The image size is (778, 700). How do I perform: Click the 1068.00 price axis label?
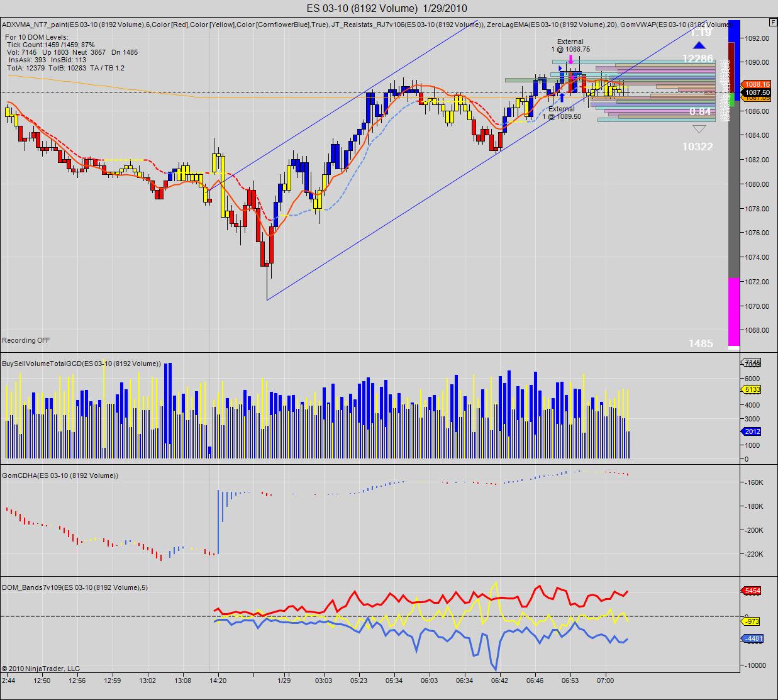point(758,330)
